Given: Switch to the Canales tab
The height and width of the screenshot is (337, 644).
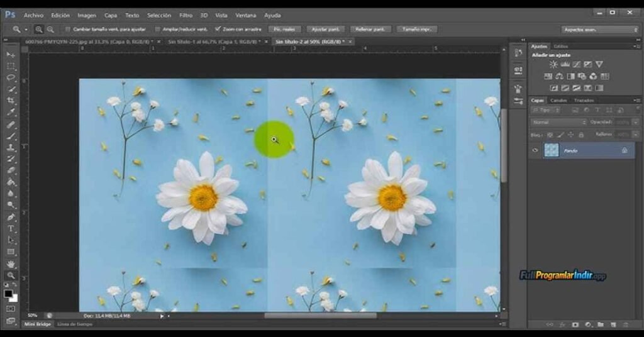Looking at the screenshot, I should coord(558,100).
